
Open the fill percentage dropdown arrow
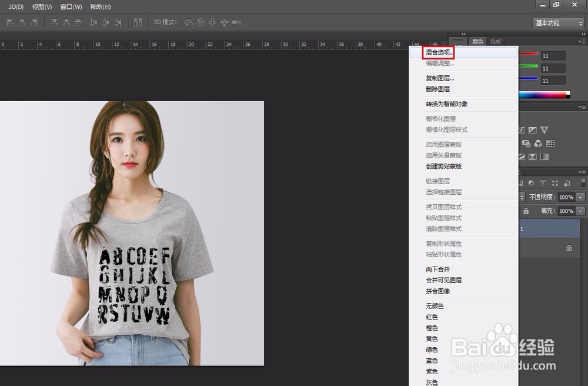(580, 211)
